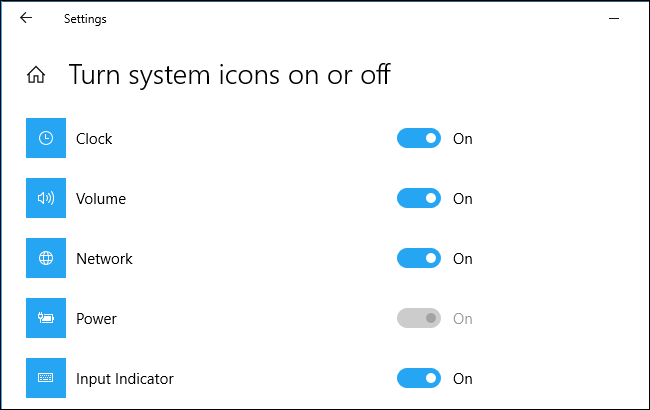Click the Clock label text
This screenshot has height=410, width=650.
[94, 139]
